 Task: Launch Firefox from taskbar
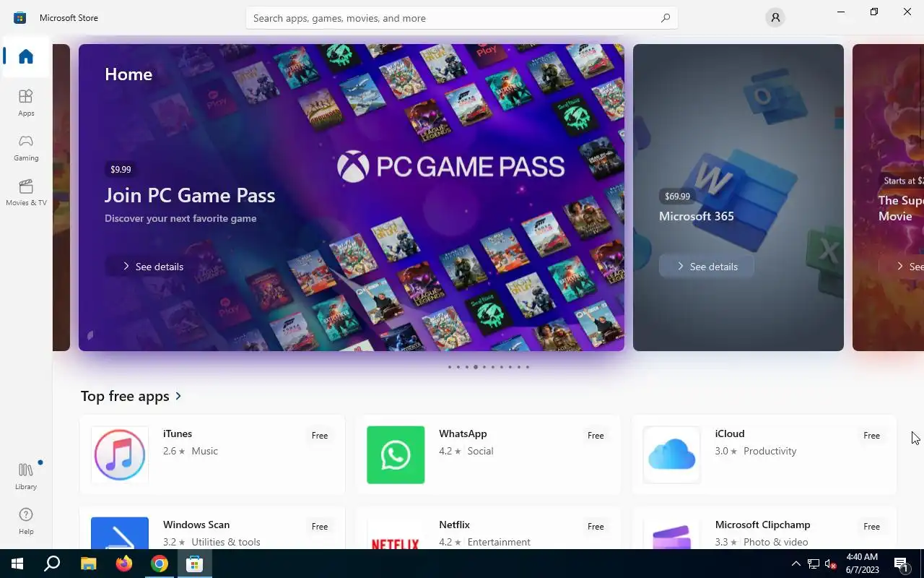pyautogui.click(x=124, y=564)
